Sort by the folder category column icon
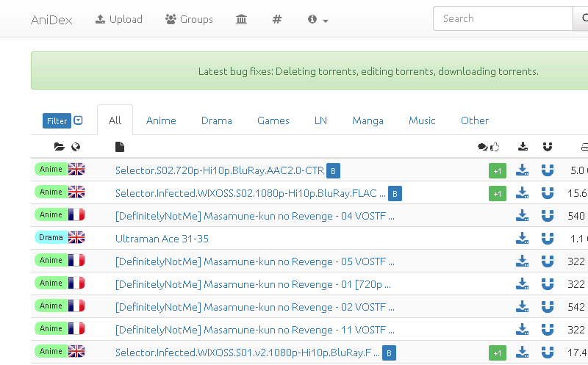Screen dimensions: 588x365 [x=60, y=147]
